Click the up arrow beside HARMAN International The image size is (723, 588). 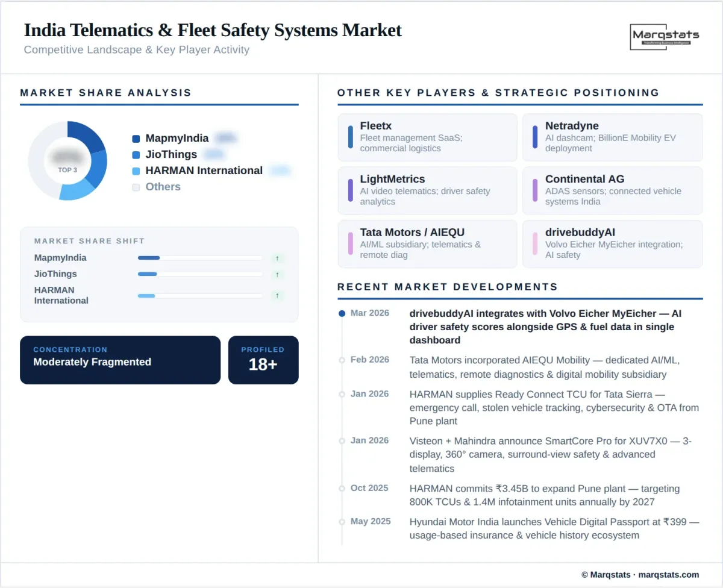tap(278, 295)
